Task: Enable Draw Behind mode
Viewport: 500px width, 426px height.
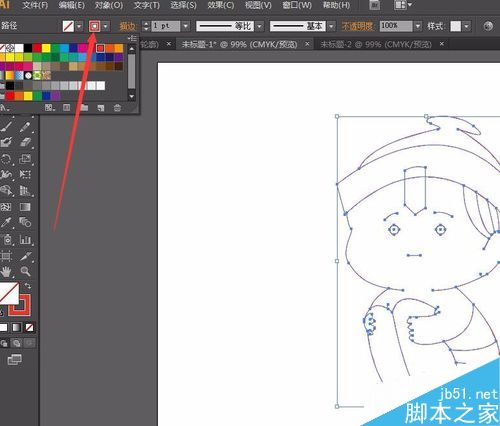Action: (x=17, y=343)
